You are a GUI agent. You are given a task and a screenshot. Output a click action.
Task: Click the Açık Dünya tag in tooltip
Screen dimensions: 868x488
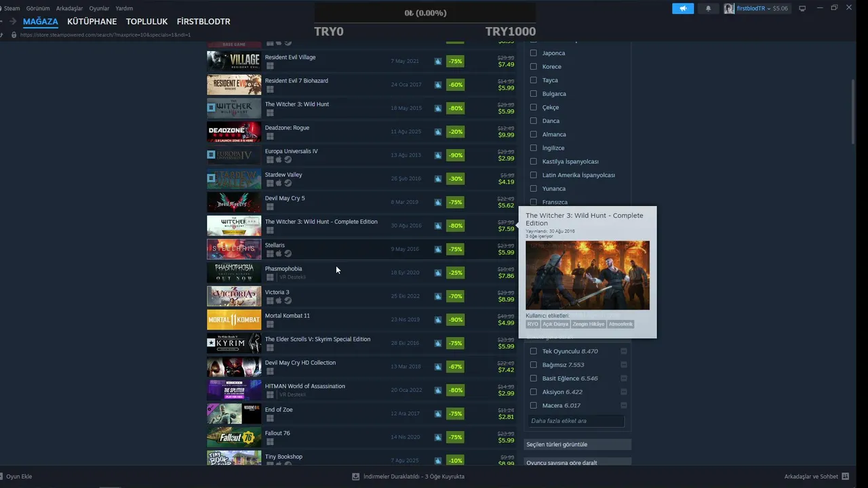click(555, 324)
